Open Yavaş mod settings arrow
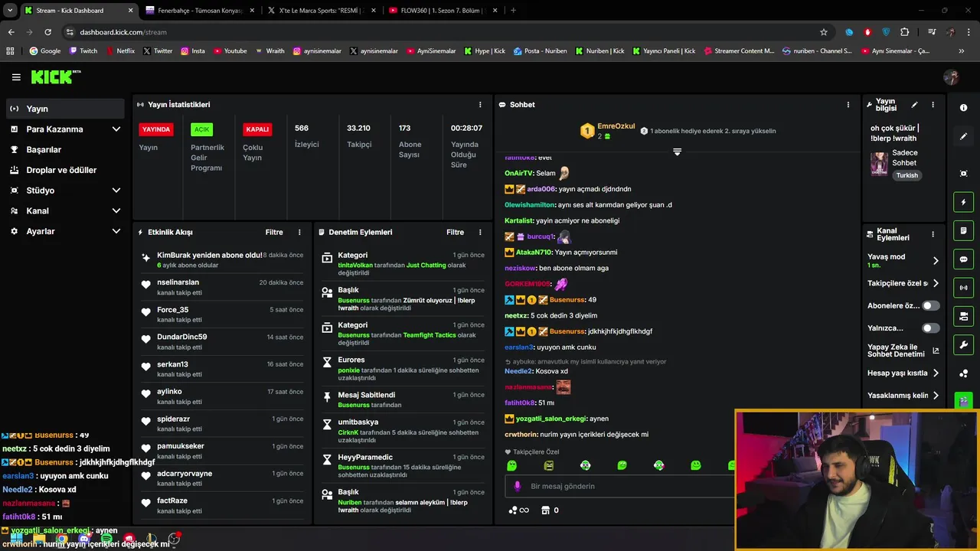 [935, 261]
